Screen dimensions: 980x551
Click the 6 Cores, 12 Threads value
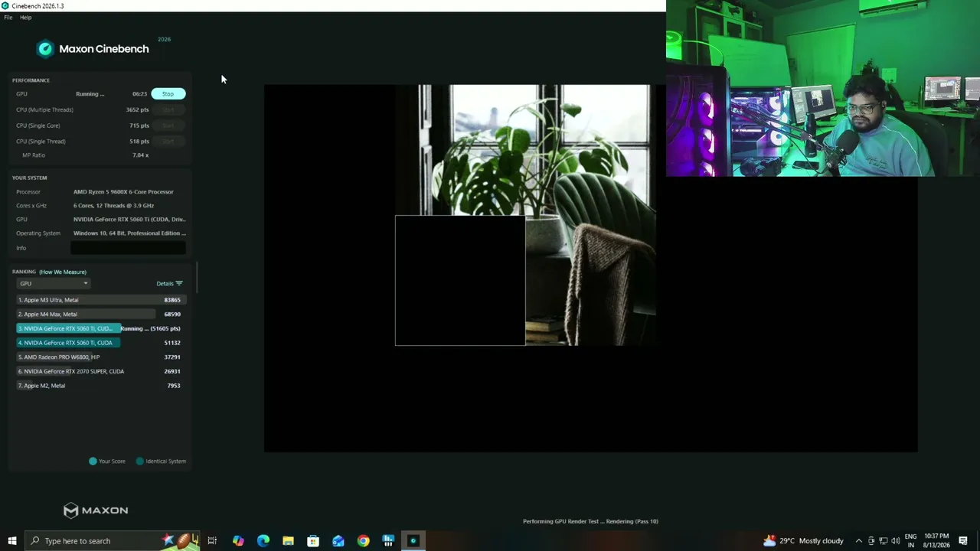click(x=113, y=206)
